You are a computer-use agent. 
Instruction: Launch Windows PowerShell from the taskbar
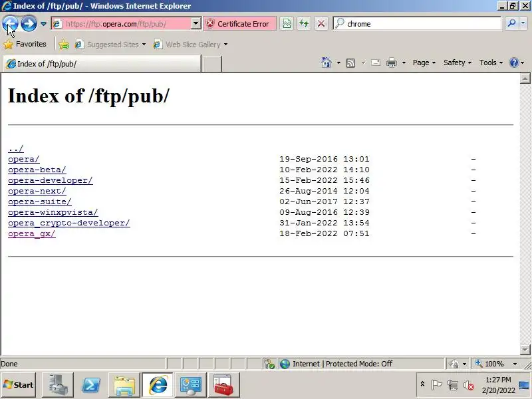click(91, 385)
